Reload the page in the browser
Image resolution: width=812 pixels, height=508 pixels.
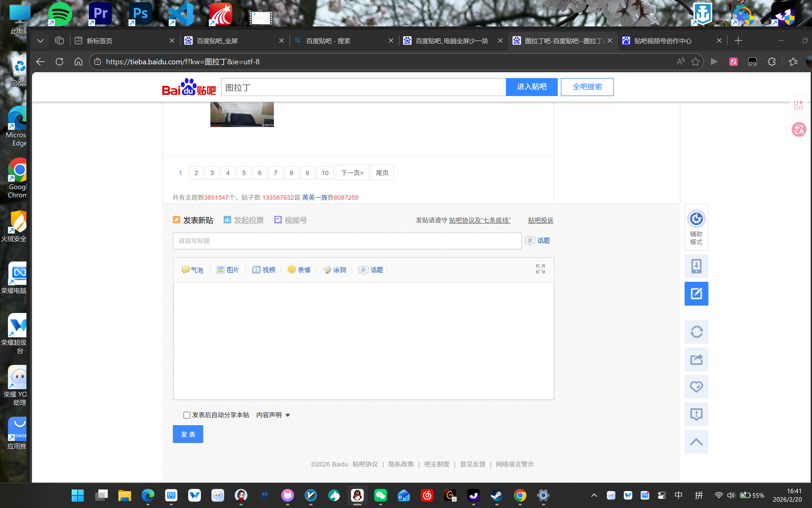59,62
